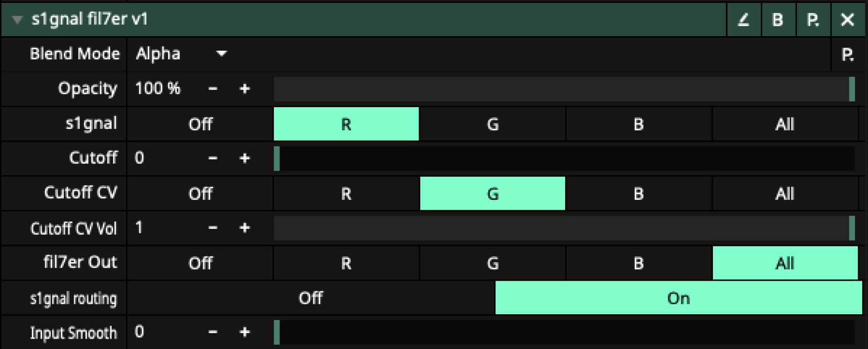Turn s1gnal Off
This screenshot has height=349, width=868.
click(x=200, y=124)
